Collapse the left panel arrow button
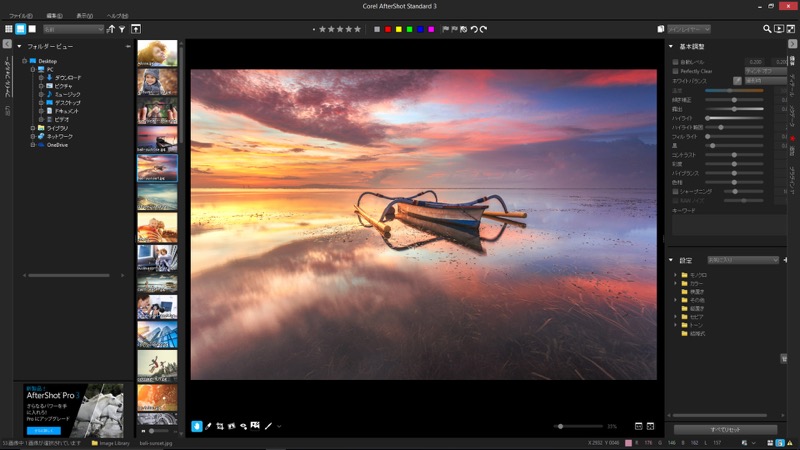This screenshot has height=450, width=800. click(x=7, y=44)
